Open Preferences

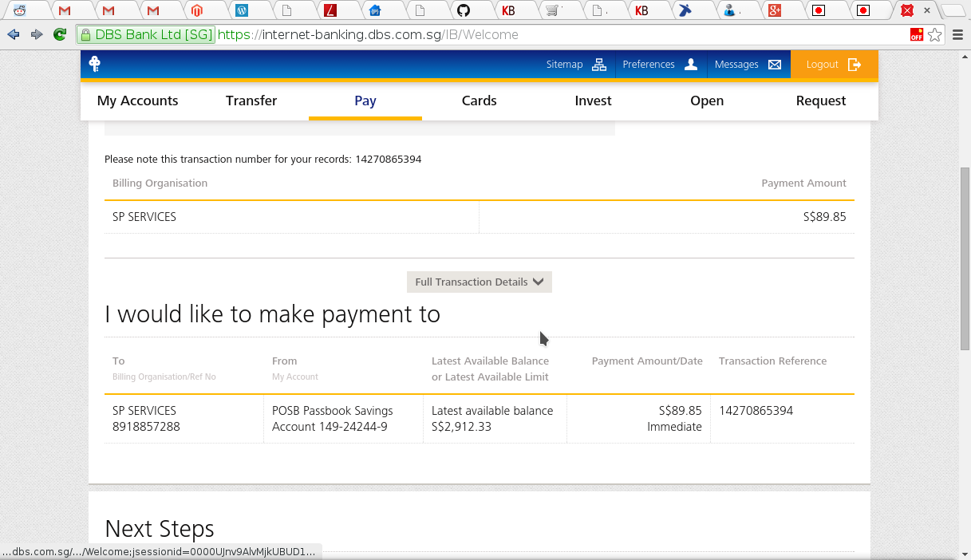pyautogui.click(x=649, y=65)
